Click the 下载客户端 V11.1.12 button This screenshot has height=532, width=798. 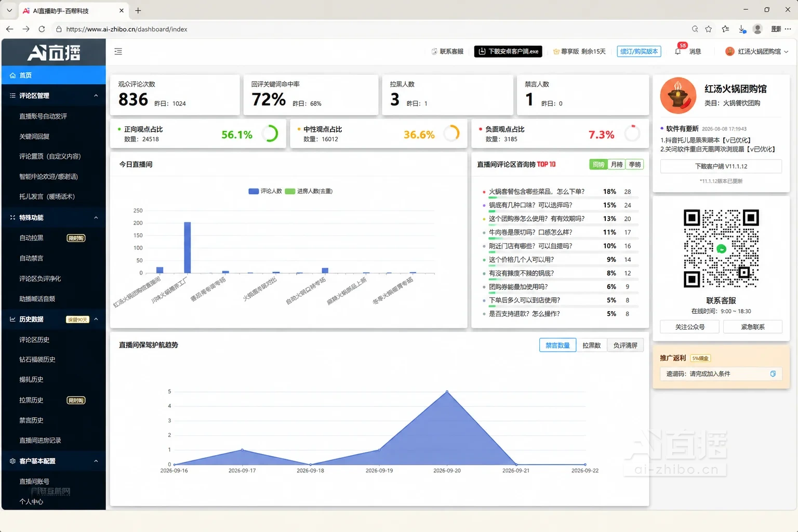pos(721,166)
